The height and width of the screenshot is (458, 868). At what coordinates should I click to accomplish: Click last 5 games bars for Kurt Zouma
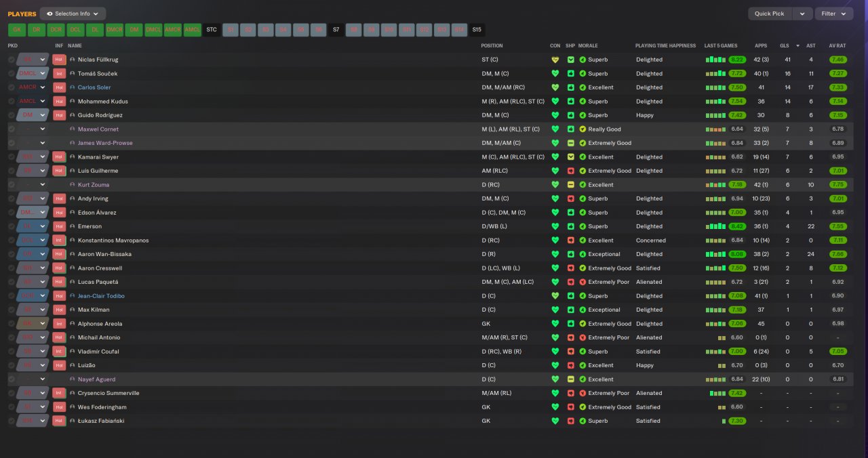[716, 185]
